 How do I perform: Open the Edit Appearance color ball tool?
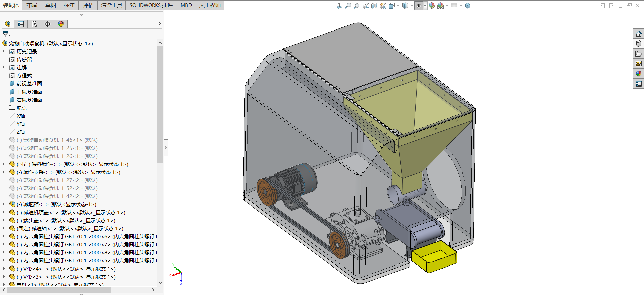(x=432, y=6)
